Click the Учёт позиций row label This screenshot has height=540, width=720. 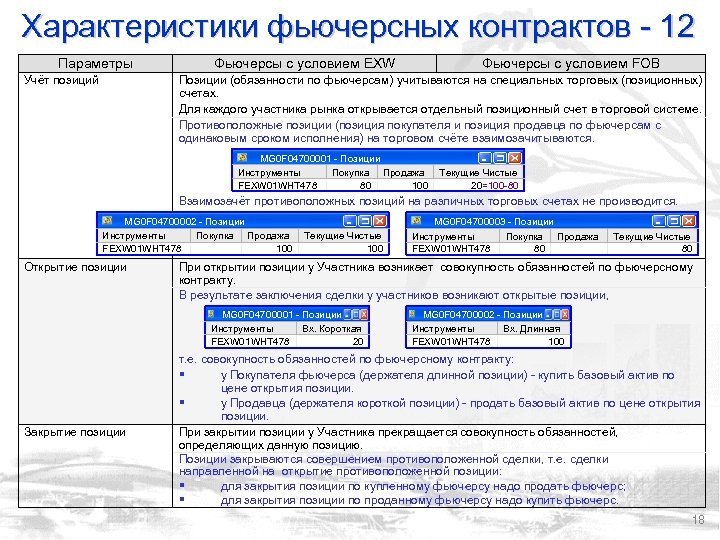click(x=62, y=80)
